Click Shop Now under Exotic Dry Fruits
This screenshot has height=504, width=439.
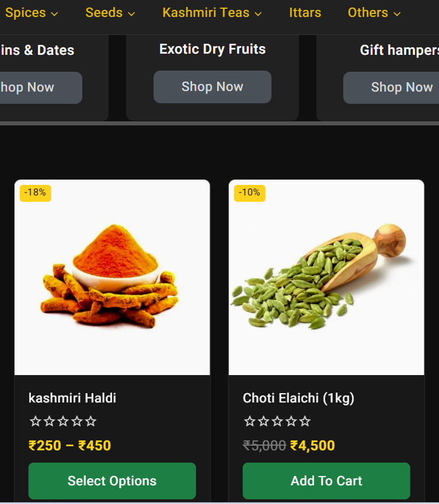[x=212, y=87]
